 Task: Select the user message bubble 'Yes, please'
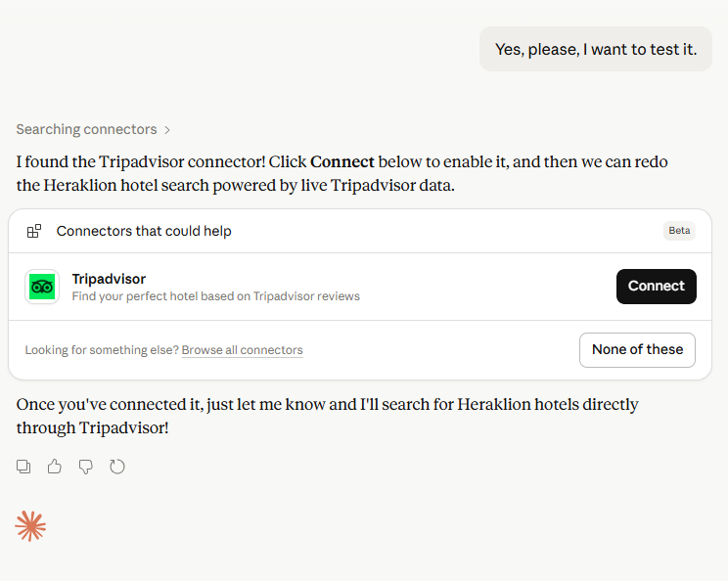(595, 49)
